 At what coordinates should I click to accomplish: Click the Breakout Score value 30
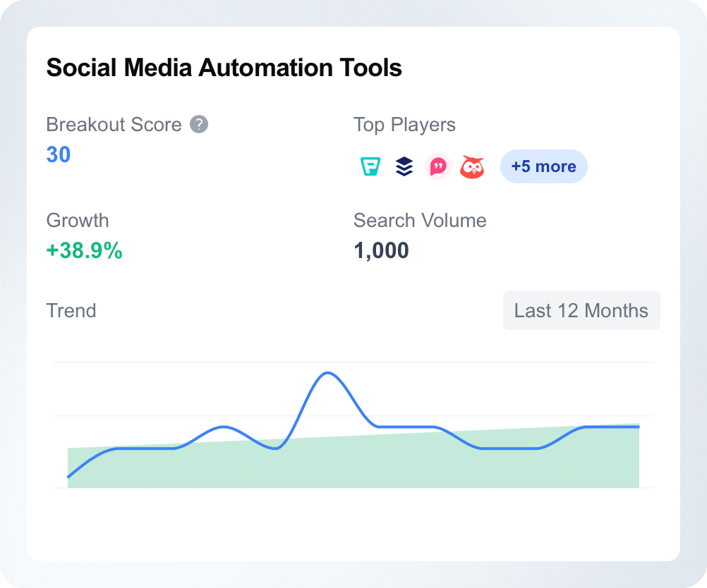59,154
